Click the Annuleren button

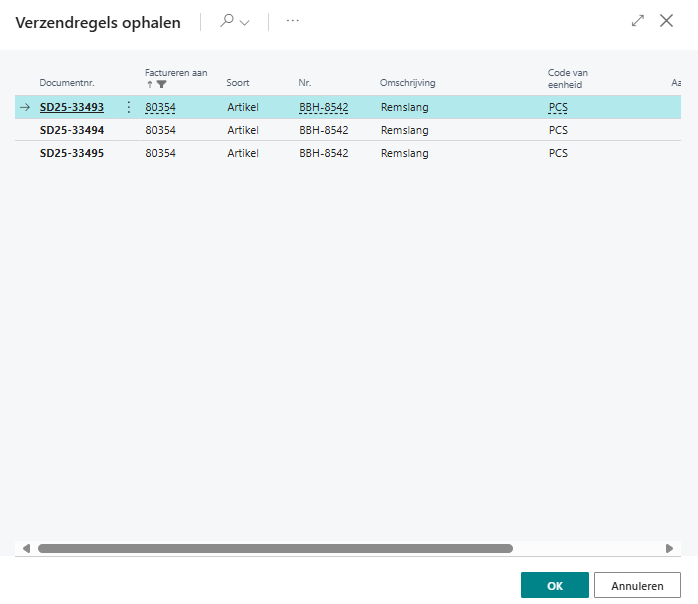coord(637,585)
